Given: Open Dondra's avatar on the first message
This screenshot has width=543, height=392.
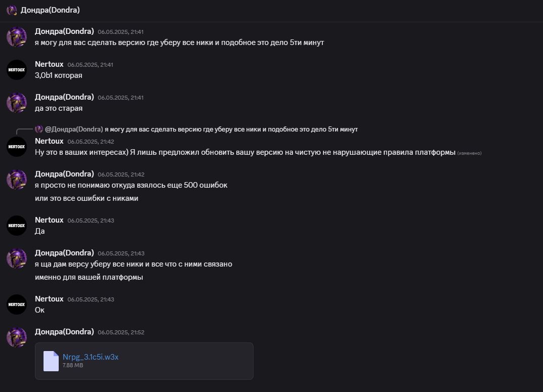Looking at the screenshot, I should tap(17, 37).
